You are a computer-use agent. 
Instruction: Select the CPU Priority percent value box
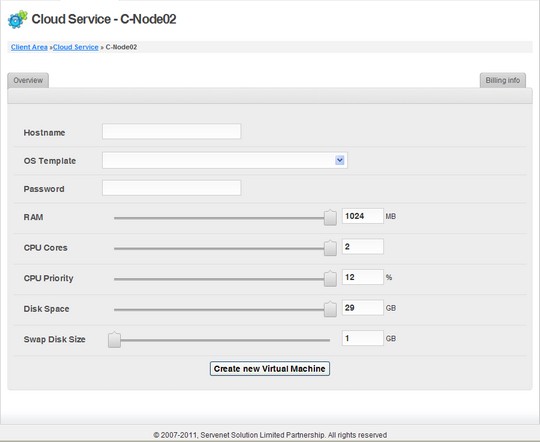(x=363, y=277)
